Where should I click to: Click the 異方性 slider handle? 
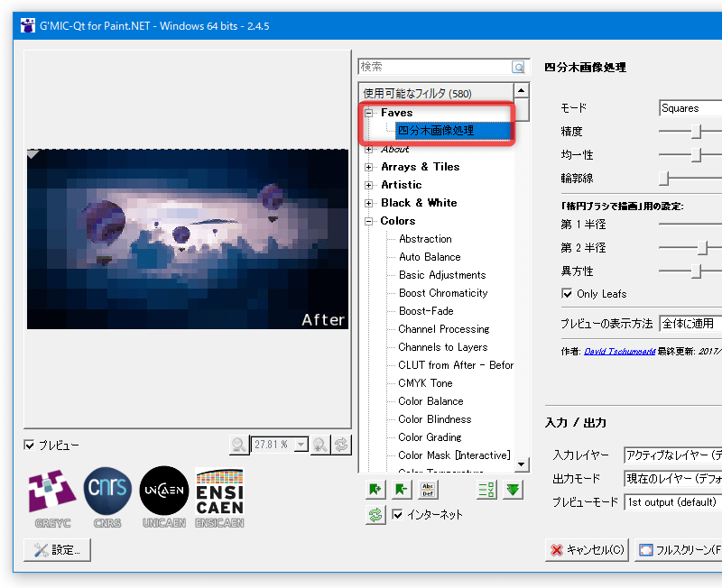coord(696,271)
